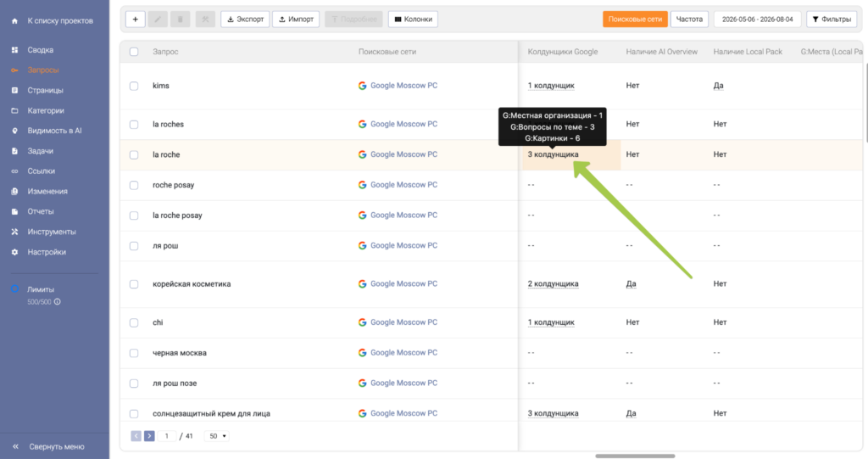Viewport: 868px width, 459px height.
Task: Click the солнцезащитный крем для лица query
Action: (211, 413)
